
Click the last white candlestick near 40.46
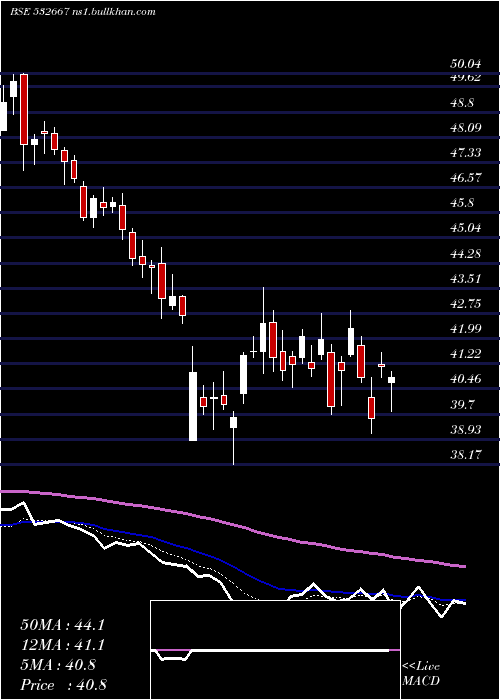point(391,380)
